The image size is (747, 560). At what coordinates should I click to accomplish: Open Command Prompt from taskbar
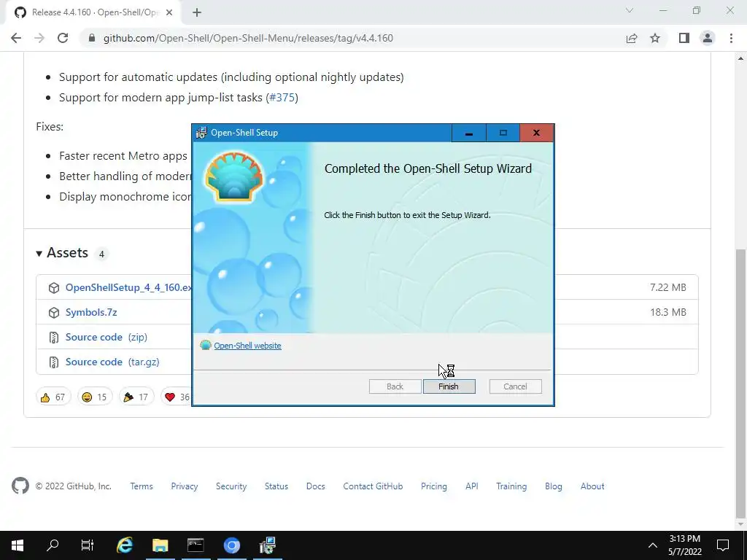[x=196, y=545]
